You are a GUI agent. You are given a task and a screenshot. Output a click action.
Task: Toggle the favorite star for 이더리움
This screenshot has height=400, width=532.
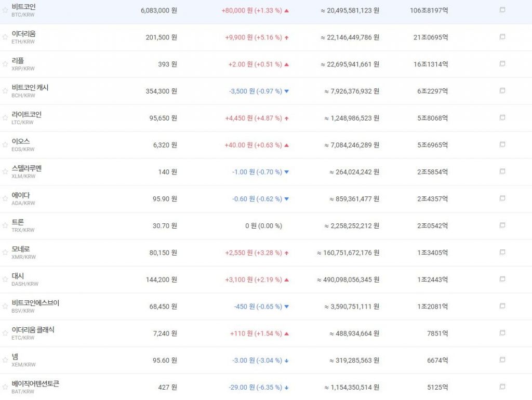tap(5, 37)
